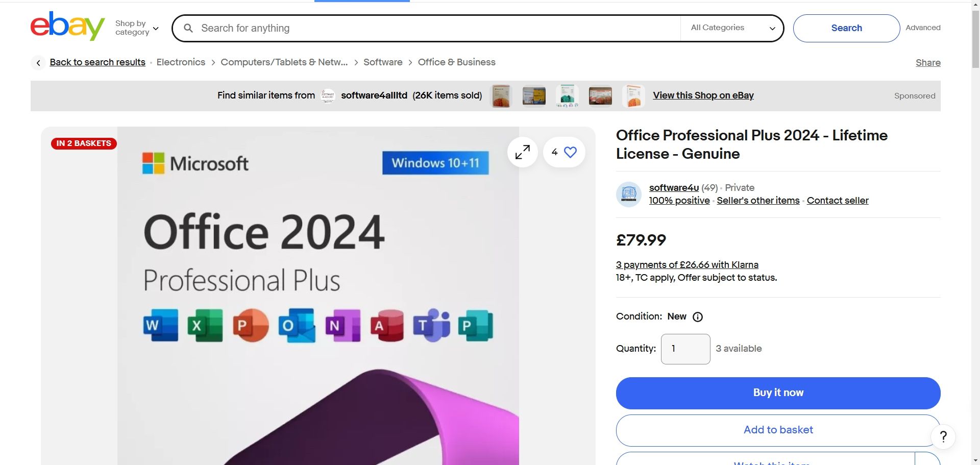Click the main Office 2024 product image
This screenshot has width=980, height=465.
click(318, 296)
